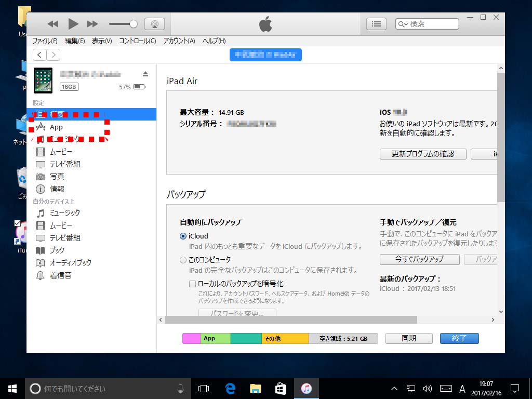Open the ファイル(F) menu
This screenshot has width=532, height=399.
(x=45, y=41)
